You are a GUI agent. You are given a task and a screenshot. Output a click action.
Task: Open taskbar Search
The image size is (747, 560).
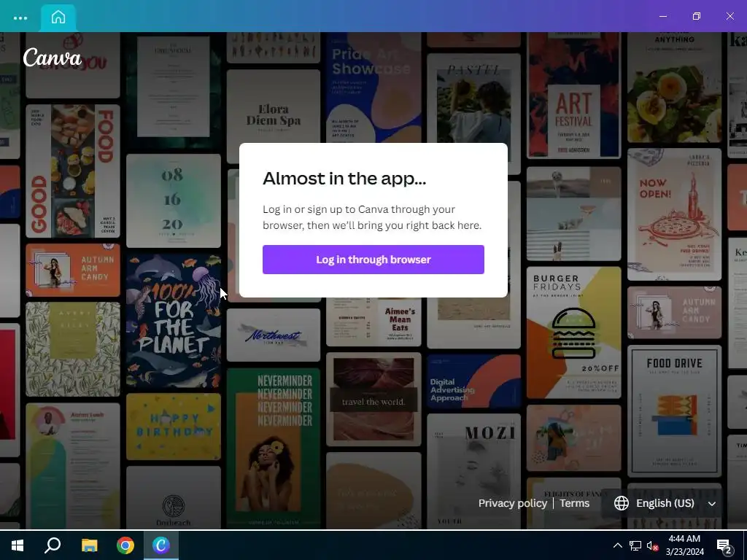coord(53,545)
